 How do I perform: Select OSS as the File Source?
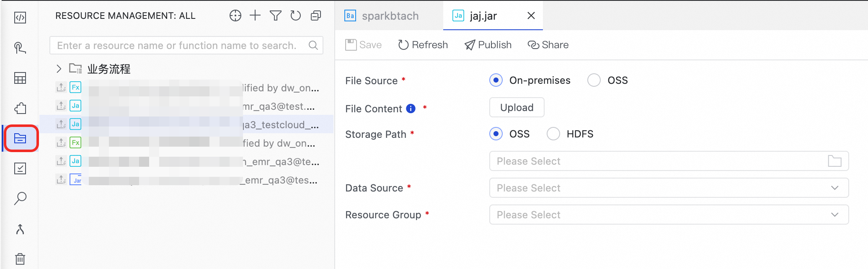(x=594, y=80)
